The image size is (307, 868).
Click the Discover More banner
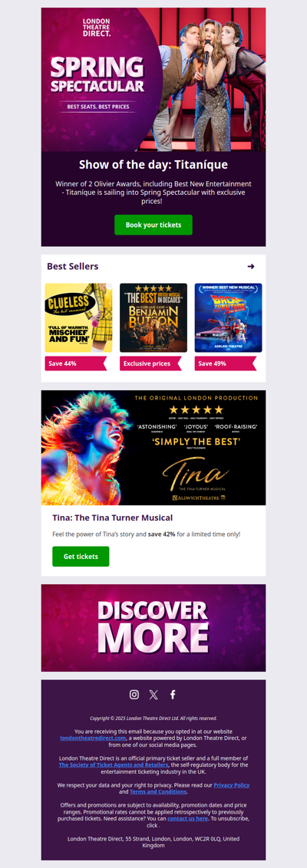[153, 628]
